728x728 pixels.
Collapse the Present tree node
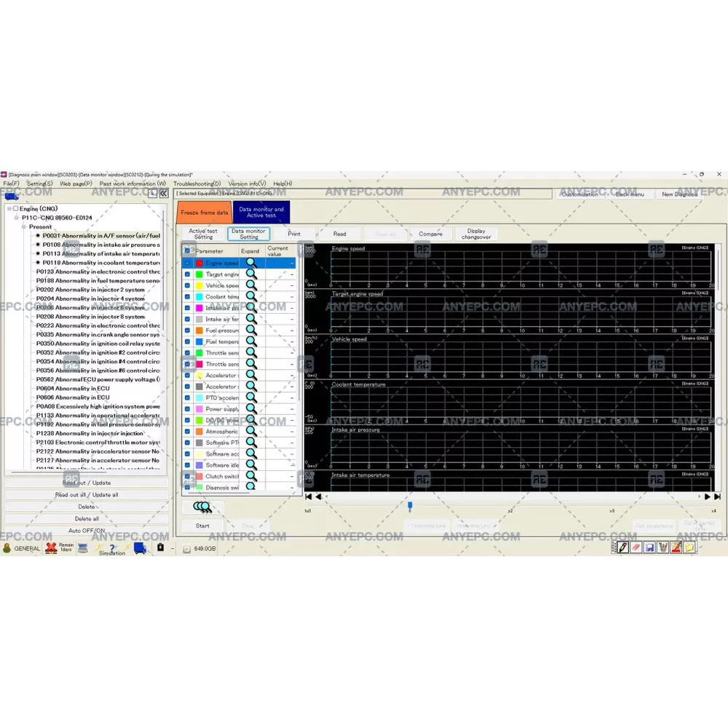24,227
